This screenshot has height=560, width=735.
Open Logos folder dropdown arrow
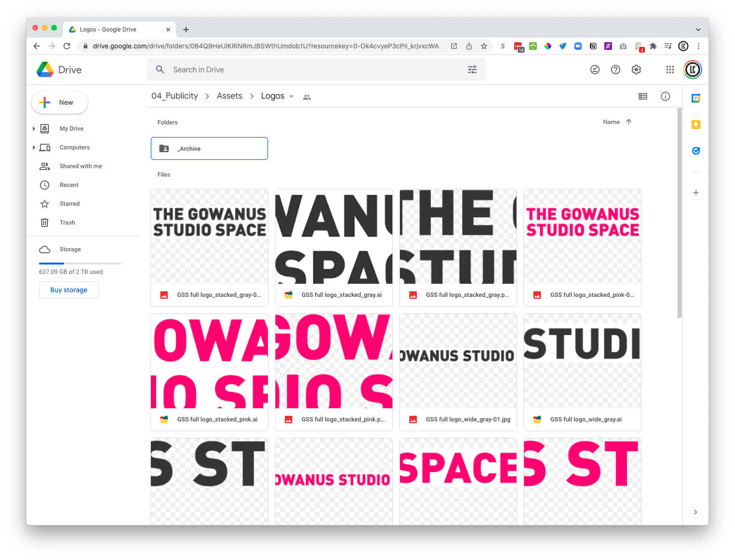[291, 96]
